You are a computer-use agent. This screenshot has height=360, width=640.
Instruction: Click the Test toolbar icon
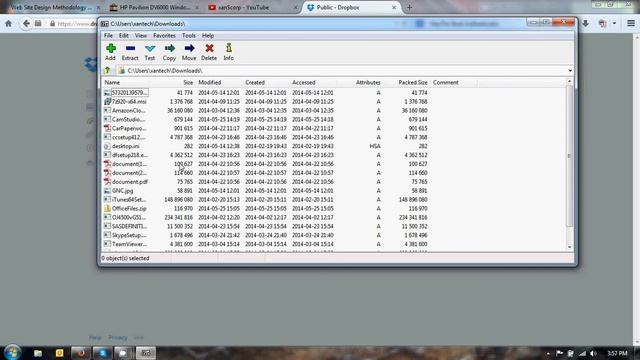pyautogui.click(x=150, y=52)
